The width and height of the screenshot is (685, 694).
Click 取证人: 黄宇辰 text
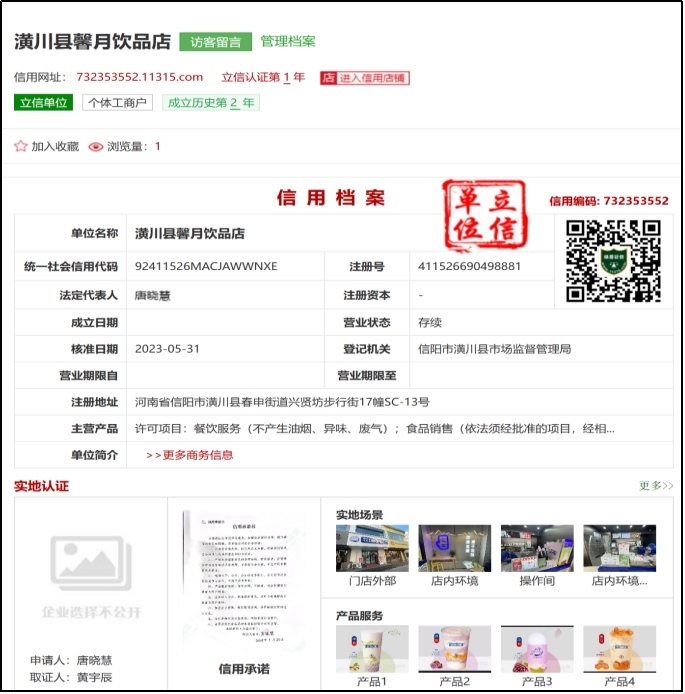point(71,677)
